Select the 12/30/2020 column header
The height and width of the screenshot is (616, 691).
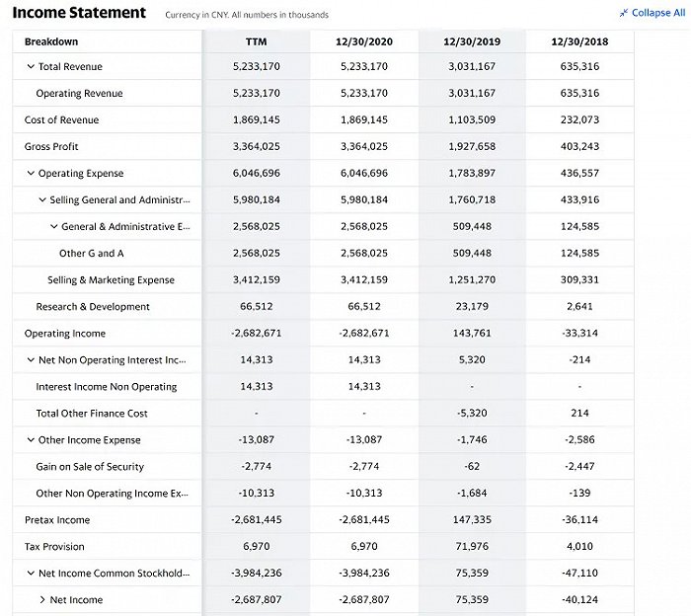click(364, 41)
